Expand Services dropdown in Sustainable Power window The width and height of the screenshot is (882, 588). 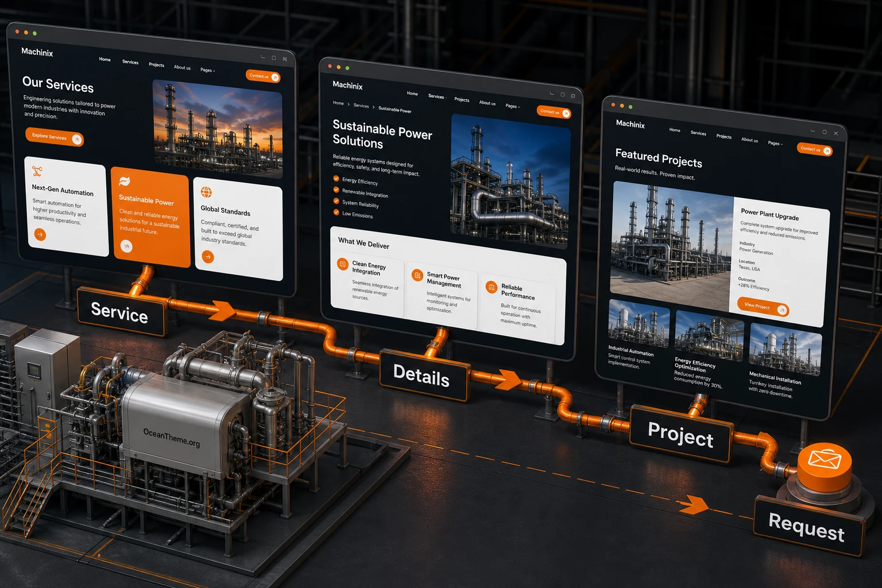tap(437, 96)
